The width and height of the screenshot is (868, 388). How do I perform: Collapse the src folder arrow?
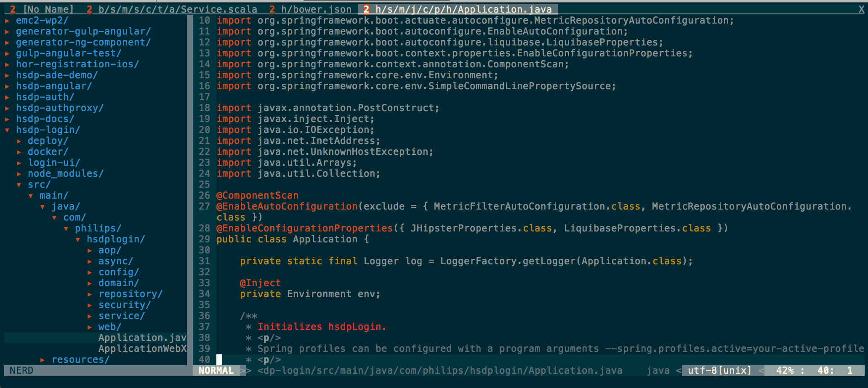pyautogui.click(x=19, y=185)
